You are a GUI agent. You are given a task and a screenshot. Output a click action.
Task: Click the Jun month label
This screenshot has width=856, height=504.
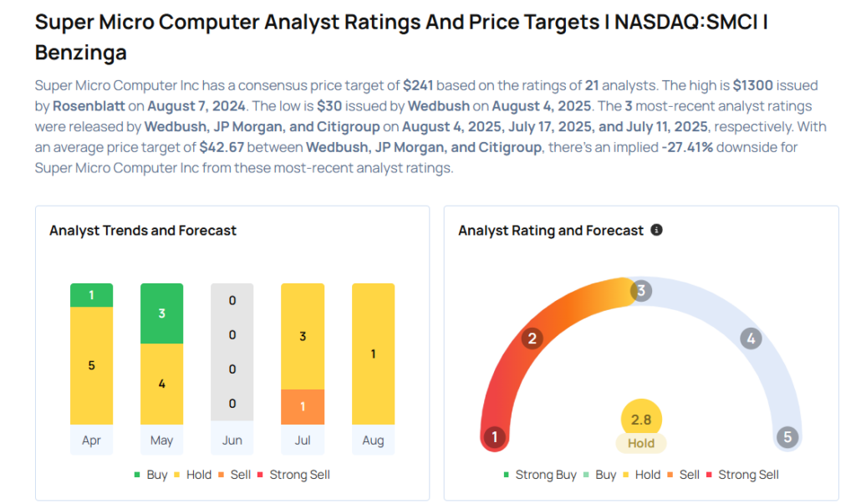pyautogui.click(x=232, y=440)
